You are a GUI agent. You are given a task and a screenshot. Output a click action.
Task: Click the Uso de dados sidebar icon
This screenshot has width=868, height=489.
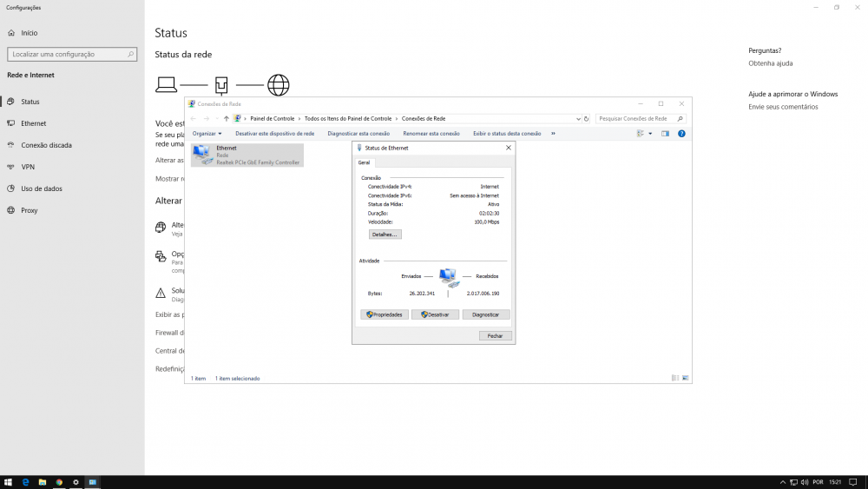(x=11, y=188)
